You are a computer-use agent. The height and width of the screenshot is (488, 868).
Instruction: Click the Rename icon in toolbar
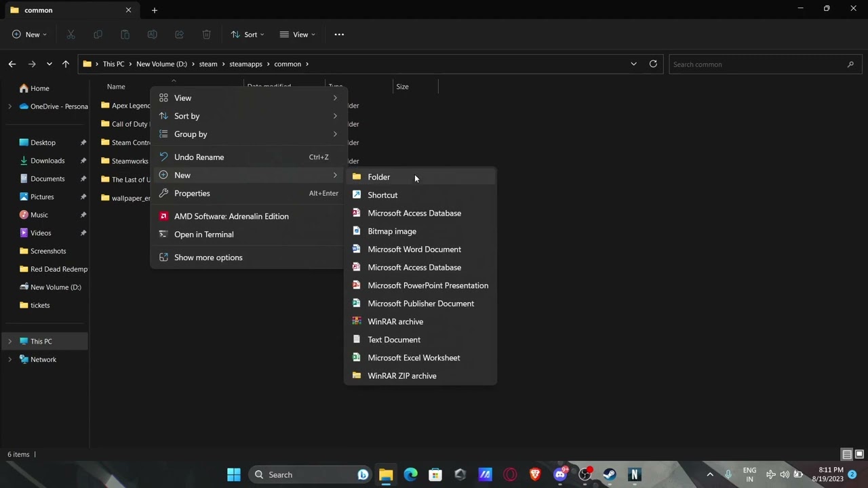152,35
